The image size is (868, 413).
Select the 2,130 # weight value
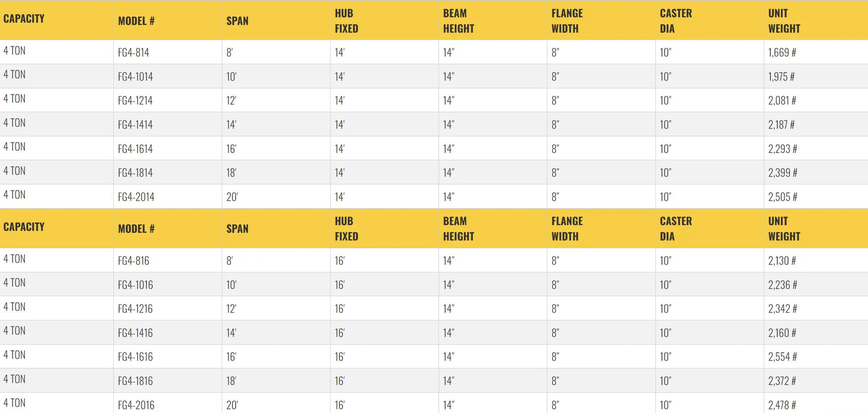pos(782,261)
